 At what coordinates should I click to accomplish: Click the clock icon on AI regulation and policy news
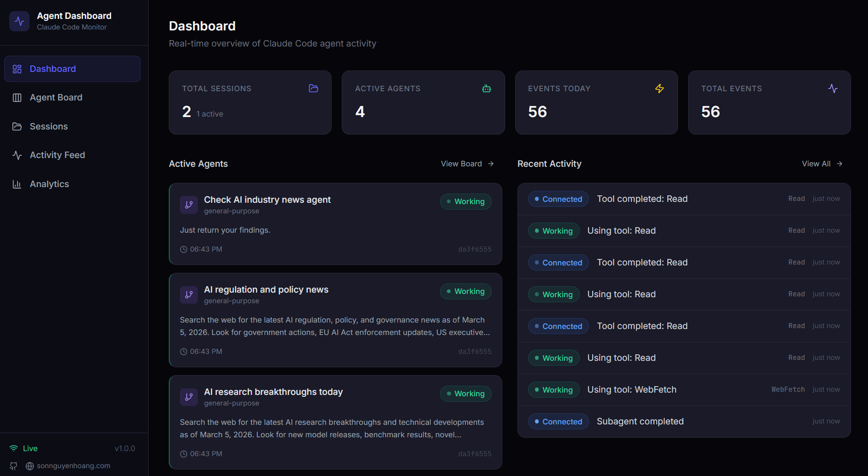[183, 351]
